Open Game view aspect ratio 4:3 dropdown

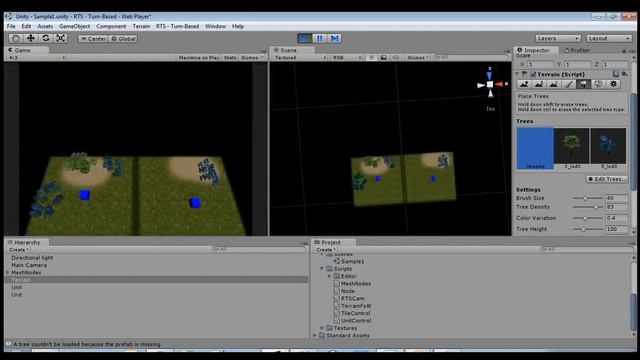[37, 58]
